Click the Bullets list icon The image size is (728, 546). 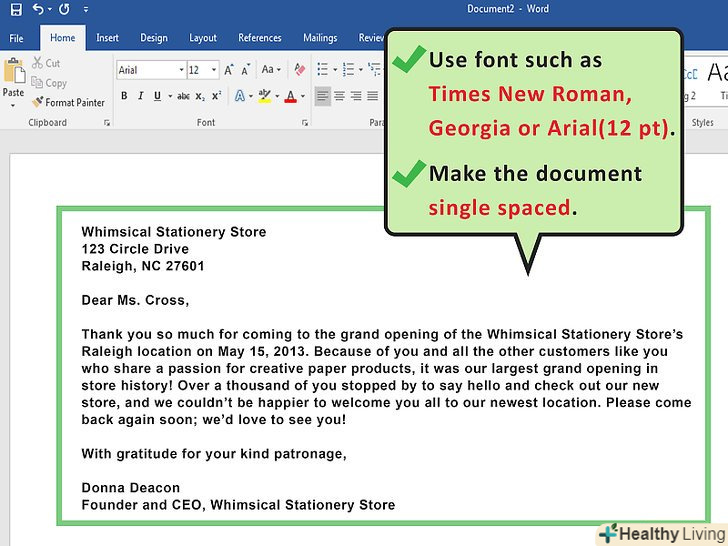[323, 70]
